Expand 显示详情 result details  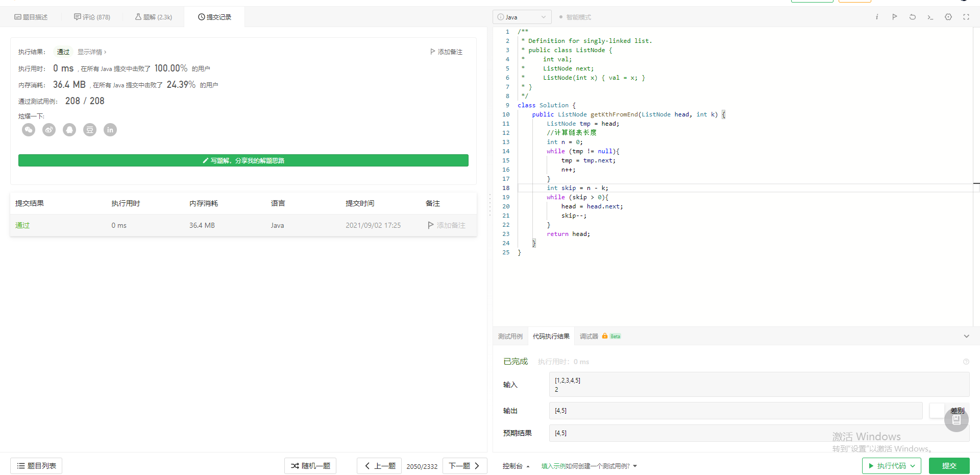click(x=92, y=52)
